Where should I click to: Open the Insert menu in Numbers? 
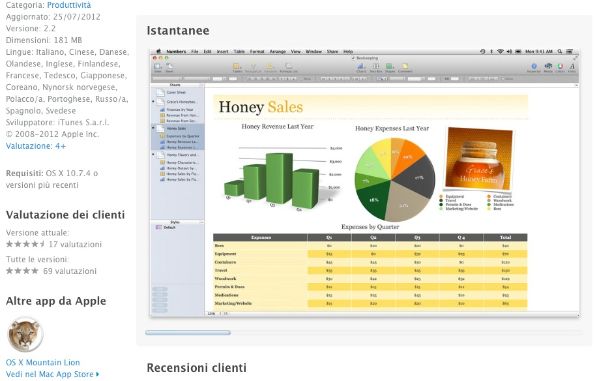point(222,51)
